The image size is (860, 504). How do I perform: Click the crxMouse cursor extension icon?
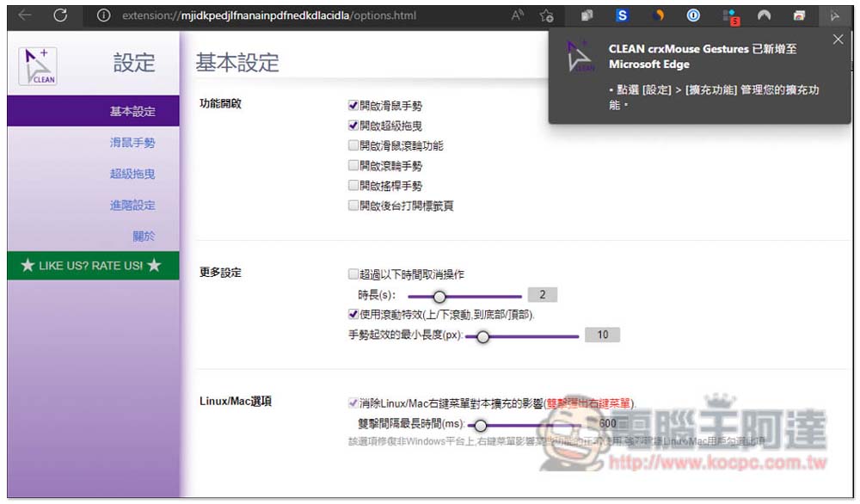835,15
